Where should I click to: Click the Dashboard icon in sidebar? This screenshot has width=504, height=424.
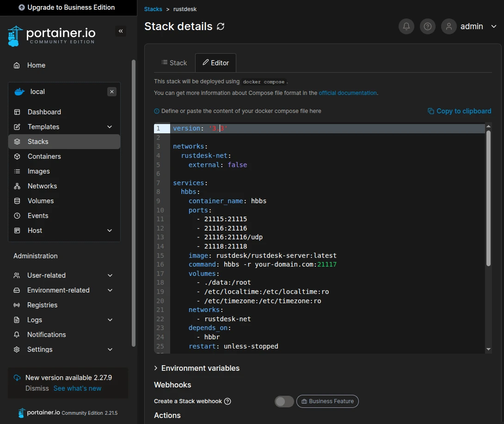17,112
